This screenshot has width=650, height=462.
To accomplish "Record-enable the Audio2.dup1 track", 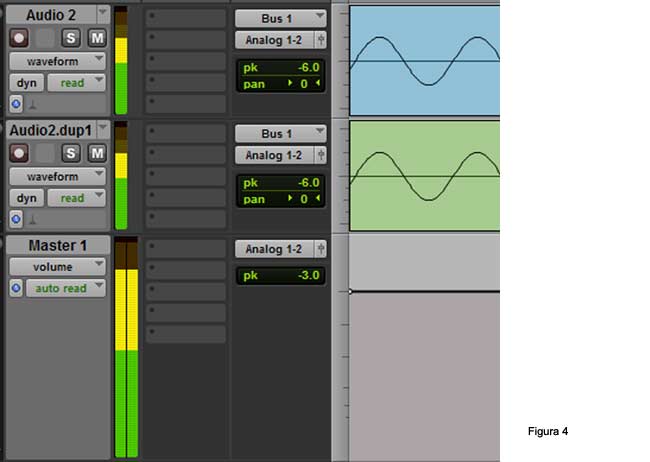I will pos(19,153).
